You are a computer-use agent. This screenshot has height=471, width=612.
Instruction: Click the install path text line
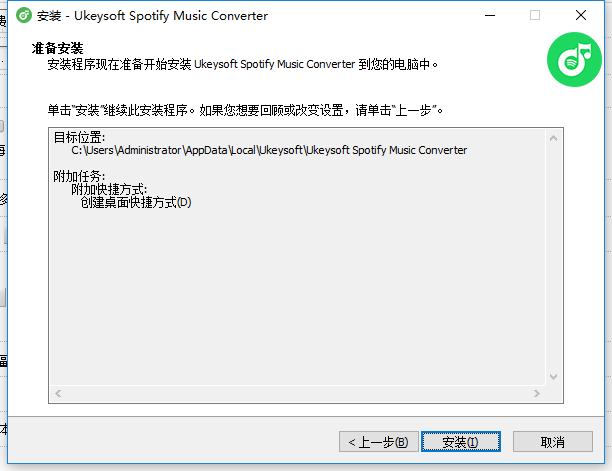(x=268, y=151)
